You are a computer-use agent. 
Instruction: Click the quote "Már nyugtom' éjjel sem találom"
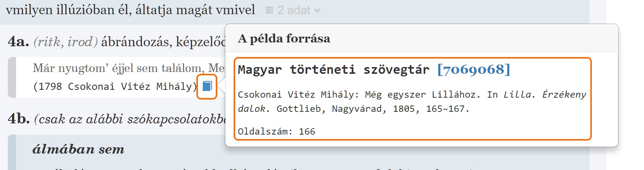(x=119, y=68)
